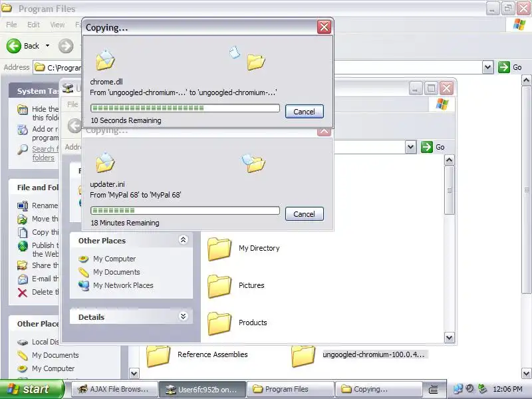Viewport: 532px width, 399px height.
Task: Switch to AJAX File Browser taskbar item
Action: tap(114, 389)
